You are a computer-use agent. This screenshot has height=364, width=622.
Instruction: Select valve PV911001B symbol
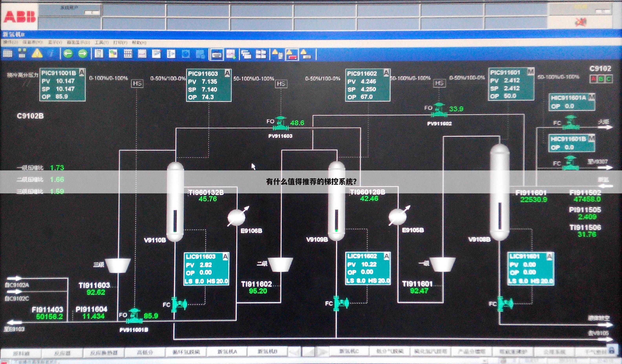[x=134, y=316]
